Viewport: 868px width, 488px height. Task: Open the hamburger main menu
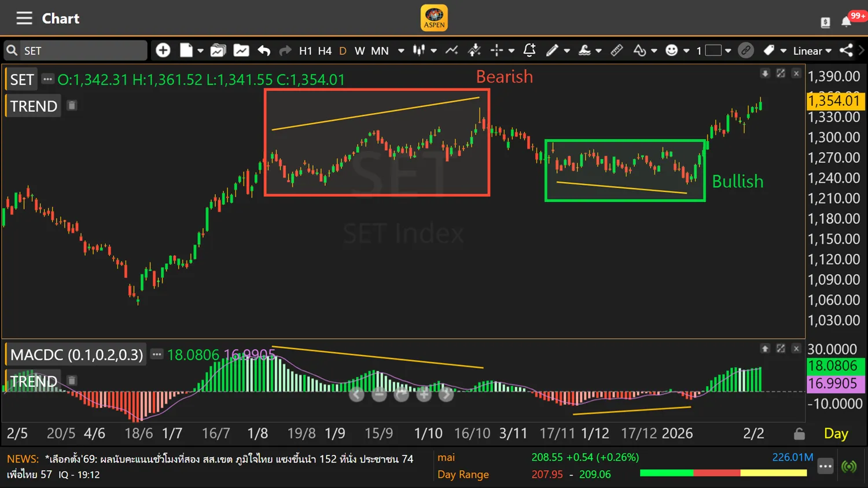pos(24,19)
